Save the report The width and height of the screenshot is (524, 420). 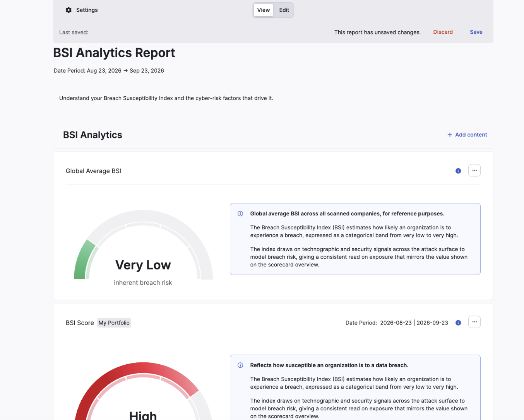476,32
